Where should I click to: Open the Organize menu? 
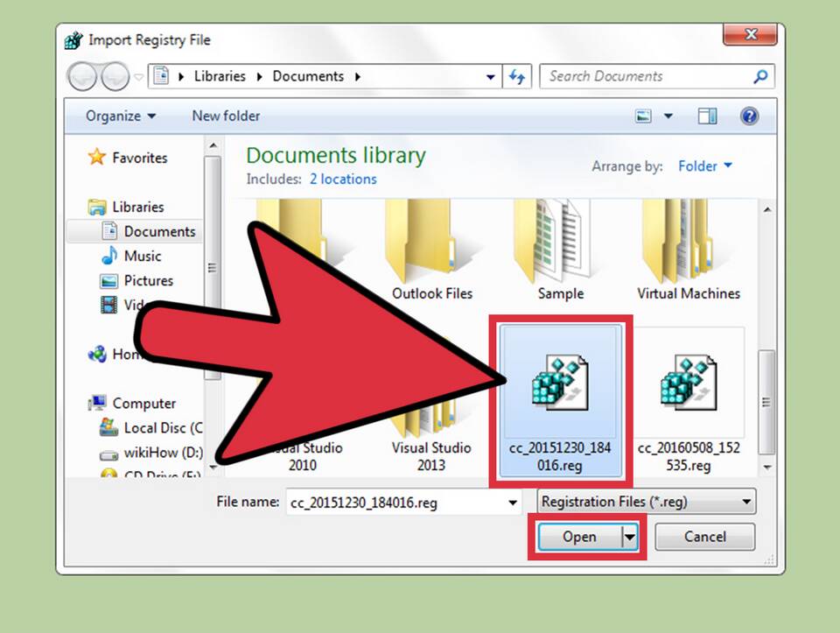pos(121,116)
